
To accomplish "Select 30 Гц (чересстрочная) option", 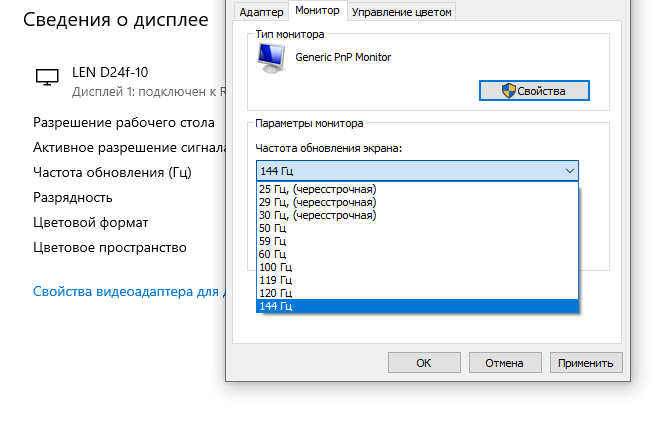I will 417,215.
